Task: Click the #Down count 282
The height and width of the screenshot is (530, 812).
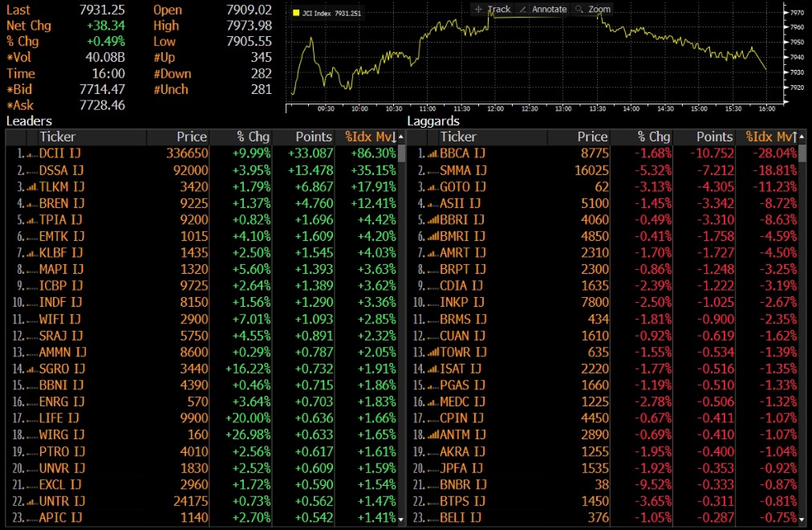Action: pos(262,74)
